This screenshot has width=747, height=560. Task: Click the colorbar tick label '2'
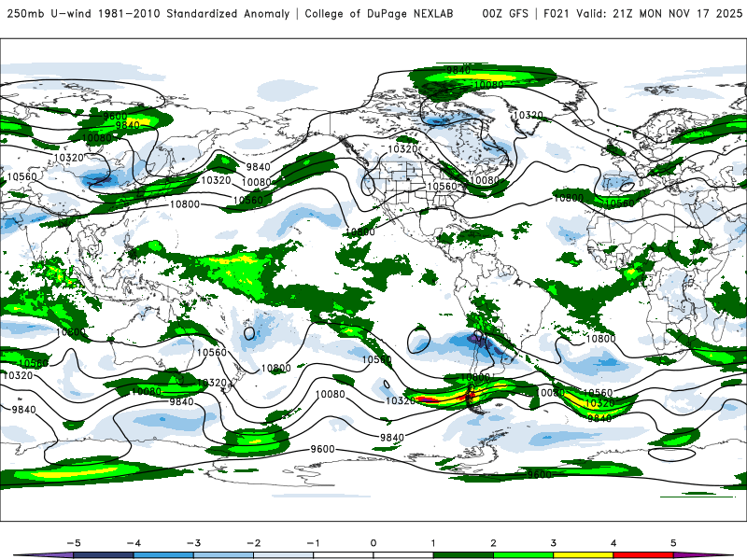coord(493,543)
